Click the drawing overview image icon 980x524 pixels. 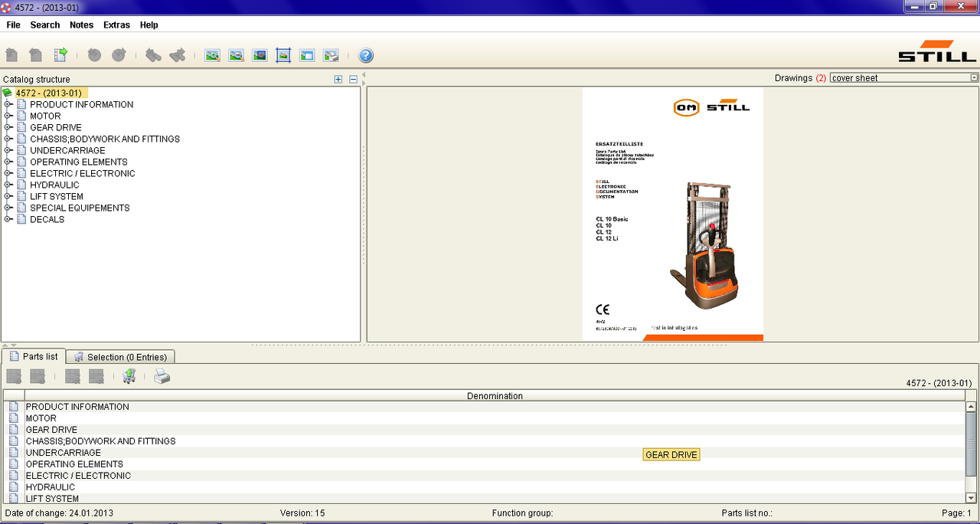[x=260, y=55]
